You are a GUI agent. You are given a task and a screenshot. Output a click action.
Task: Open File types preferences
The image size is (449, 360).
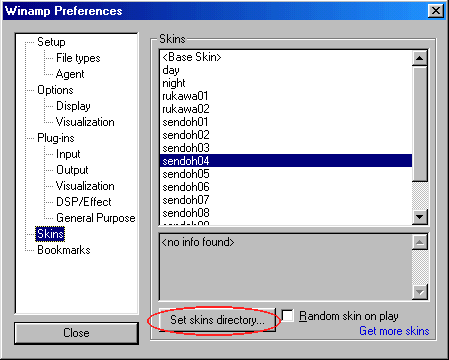(x=78, y=58)
